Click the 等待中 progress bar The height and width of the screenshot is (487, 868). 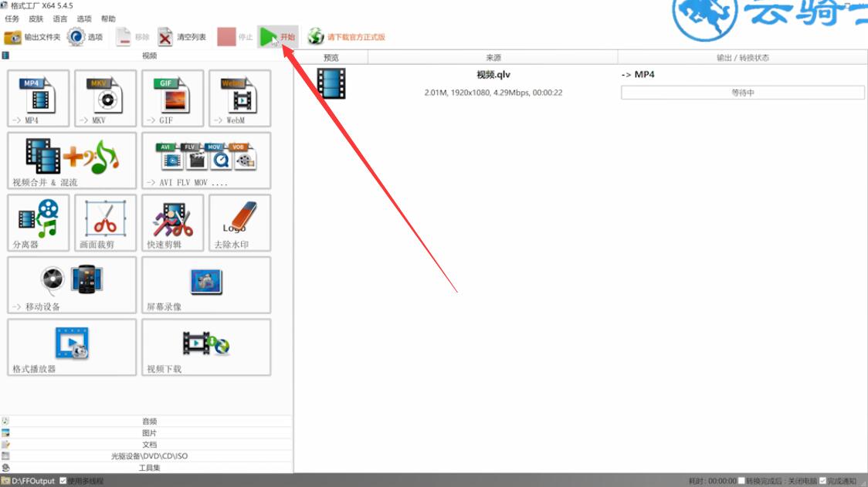(742, 93)
